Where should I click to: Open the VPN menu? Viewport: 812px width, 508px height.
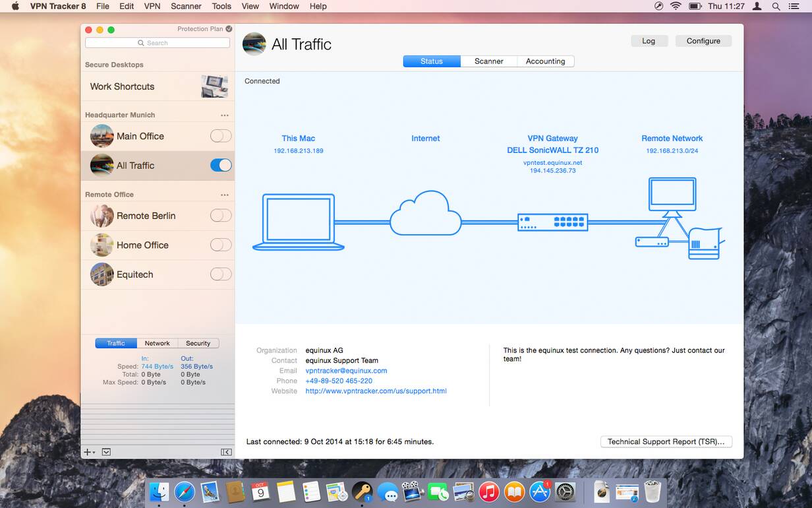tap(152, 6)
